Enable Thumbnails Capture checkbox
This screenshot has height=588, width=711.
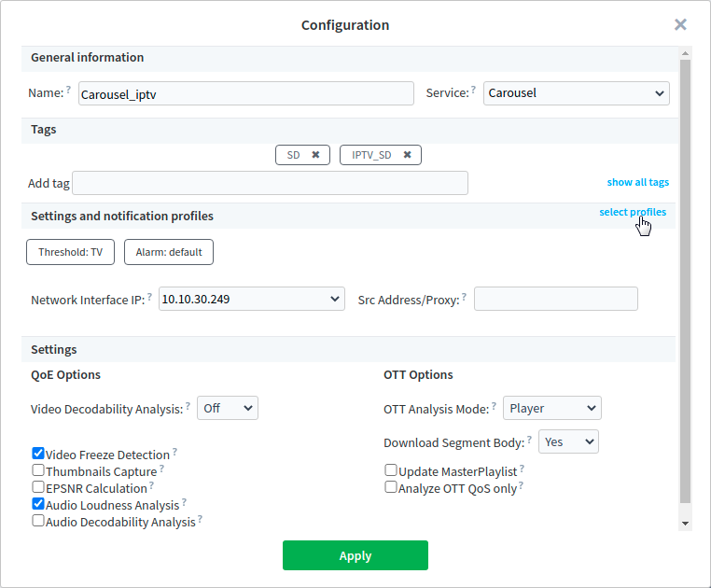pos(38,470)
